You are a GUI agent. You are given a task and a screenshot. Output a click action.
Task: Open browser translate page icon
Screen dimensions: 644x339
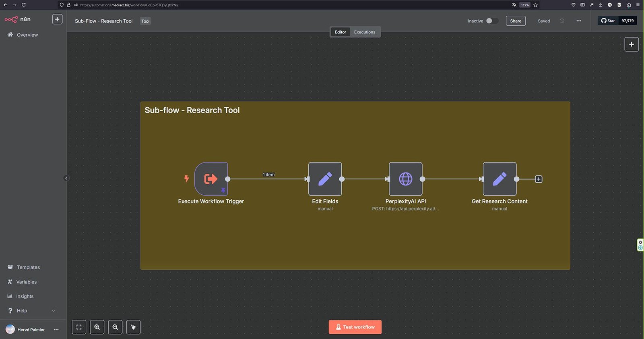coord(514,5)
